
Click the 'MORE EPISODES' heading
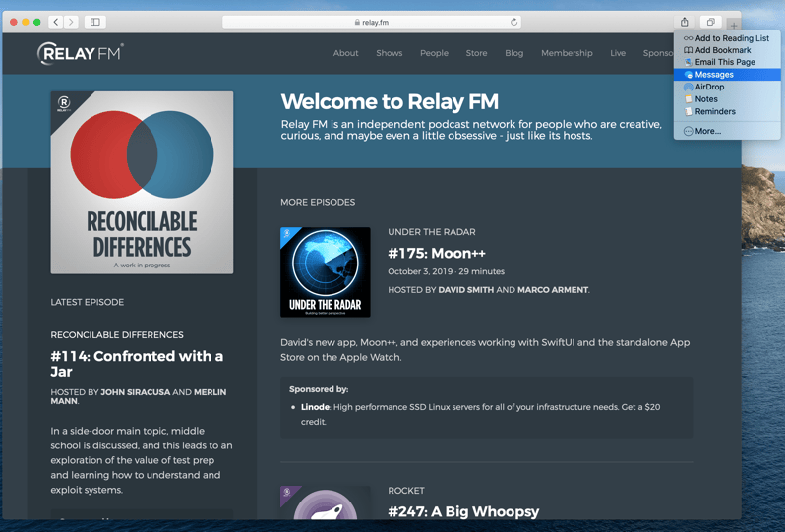(318, 203)
